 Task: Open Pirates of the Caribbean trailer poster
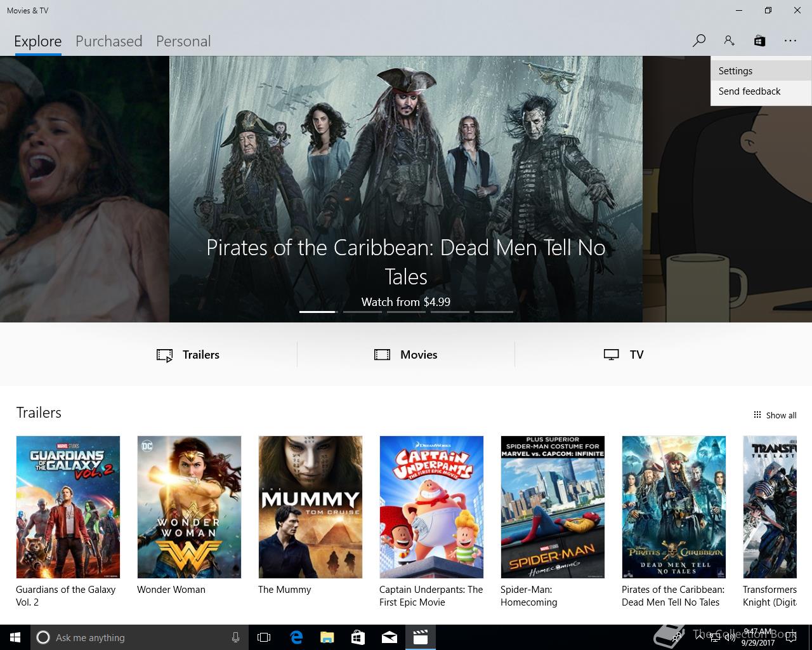pyautogui.click(x=674, y=507)
